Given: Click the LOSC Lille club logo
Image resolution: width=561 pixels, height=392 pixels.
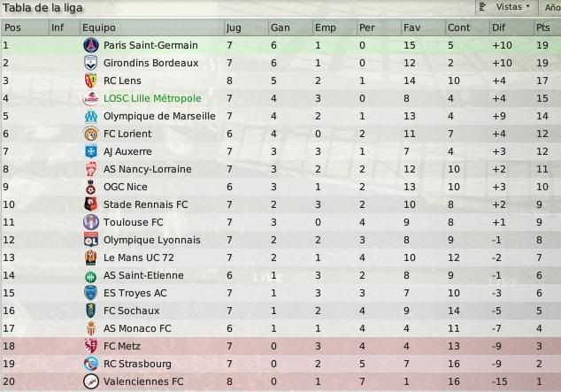Looking at the screenshot, I should tap(91, 98).
